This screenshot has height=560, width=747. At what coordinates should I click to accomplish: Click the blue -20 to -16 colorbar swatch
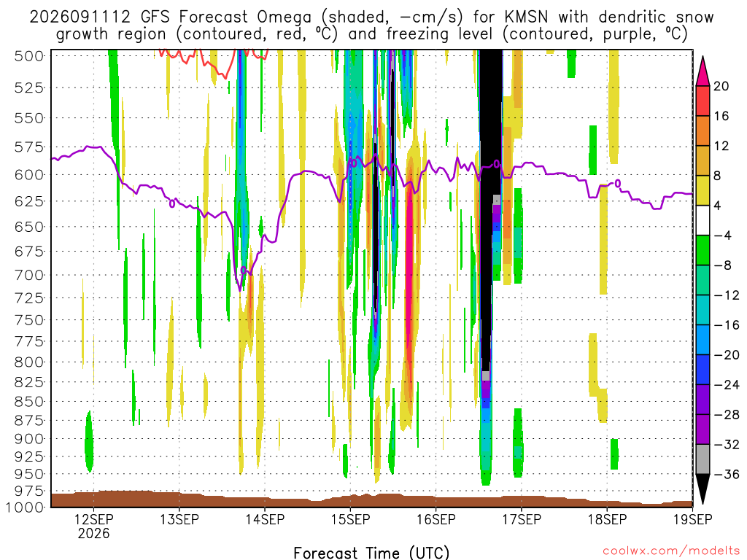point(703,340)
